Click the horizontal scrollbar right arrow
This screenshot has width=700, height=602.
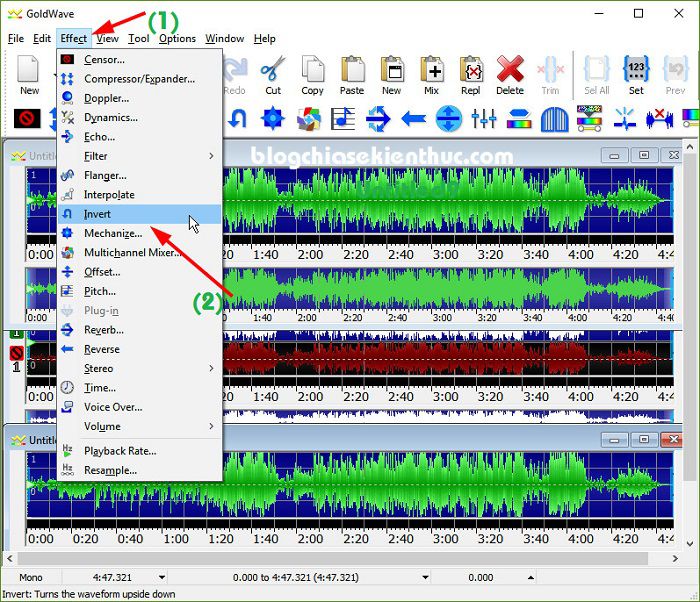pyautogui.click(x=675, y=558)
